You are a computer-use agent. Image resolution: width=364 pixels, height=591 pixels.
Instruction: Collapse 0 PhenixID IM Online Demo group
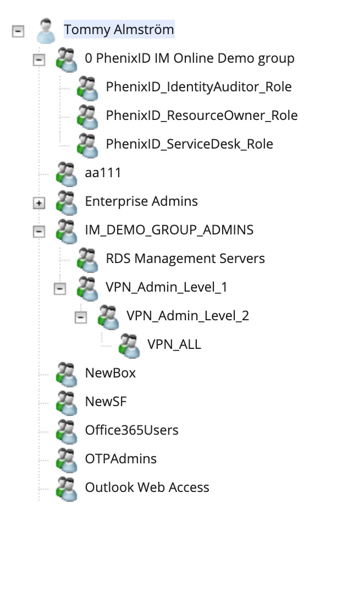click(39, 59)
